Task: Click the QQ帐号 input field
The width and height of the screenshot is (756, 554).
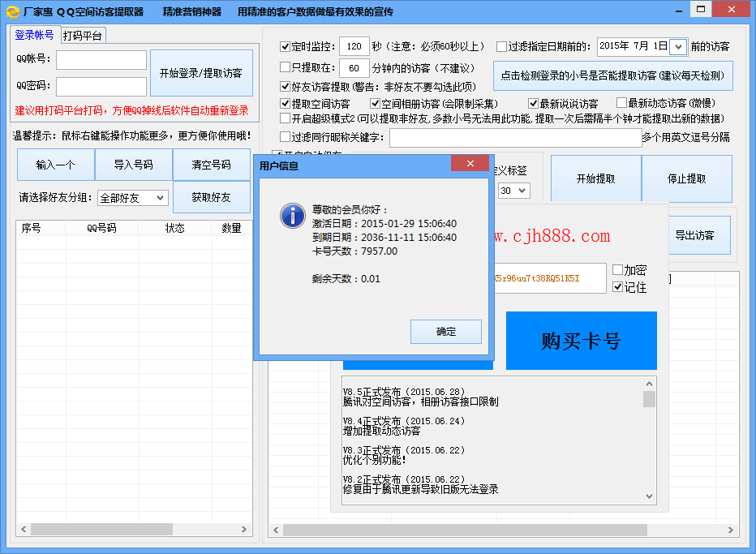Action: 101,59
